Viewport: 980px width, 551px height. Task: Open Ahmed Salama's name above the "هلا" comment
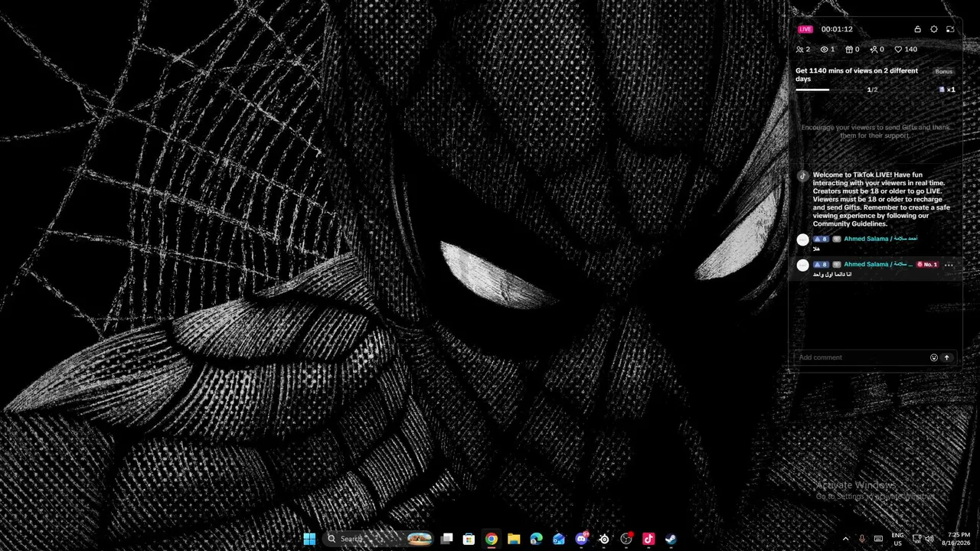point(880,239)
